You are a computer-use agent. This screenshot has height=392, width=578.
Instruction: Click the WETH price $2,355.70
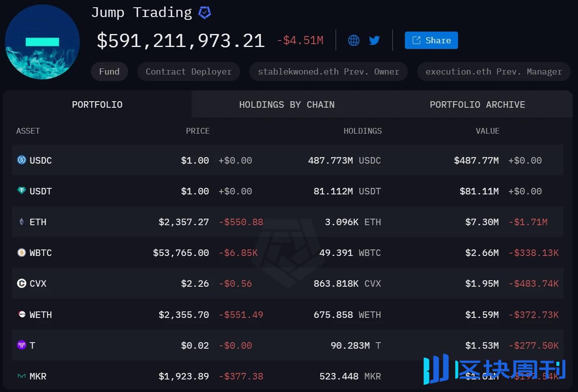click(x=184, y=315)
